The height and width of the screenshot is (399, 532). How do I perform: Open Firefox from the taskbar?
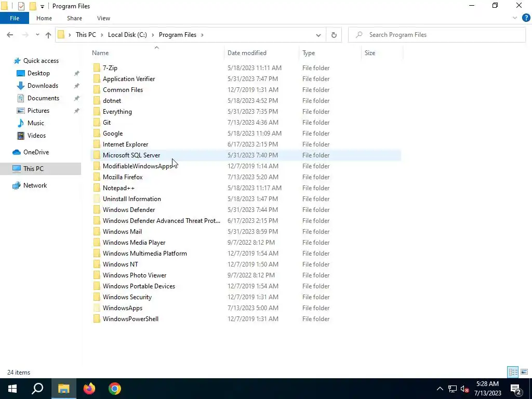[89, 389]
